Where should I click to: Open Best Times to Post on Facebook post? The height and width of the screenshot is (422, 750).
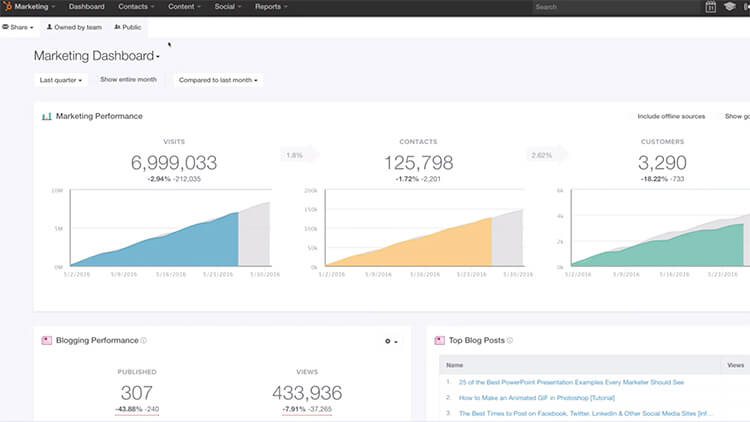click(x=585, y=413)
